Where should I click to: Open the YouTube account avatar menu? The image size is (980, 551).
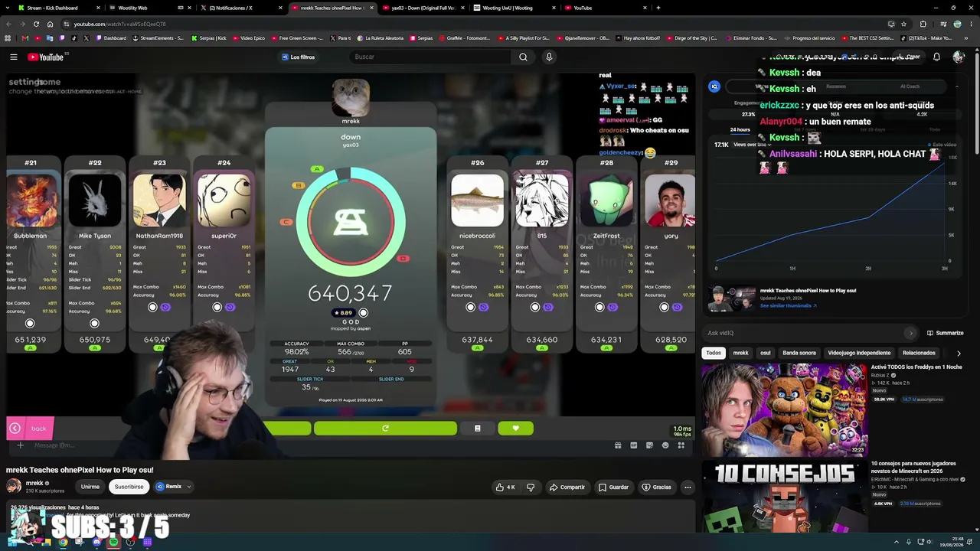959,57
